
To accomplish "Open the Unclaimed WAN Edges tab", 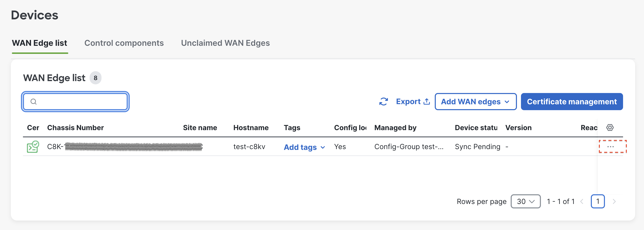I will (x=225, y=43).
